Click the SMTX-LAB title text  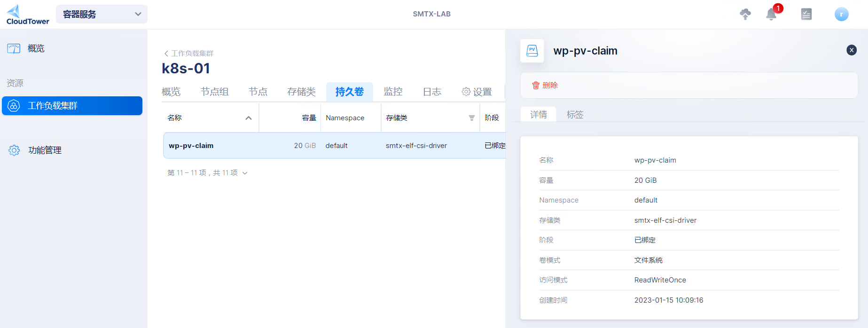[432, 14]
